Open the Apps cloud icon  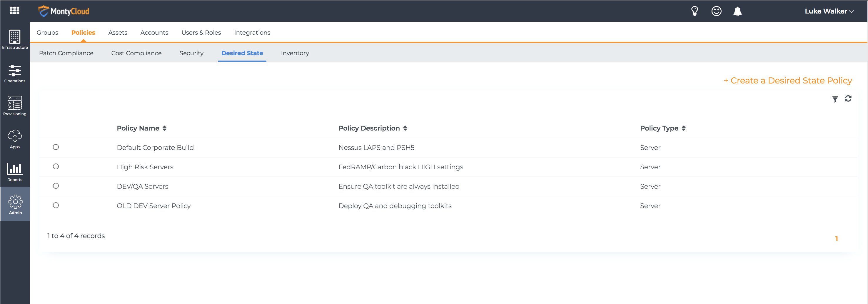coord(15,138)
